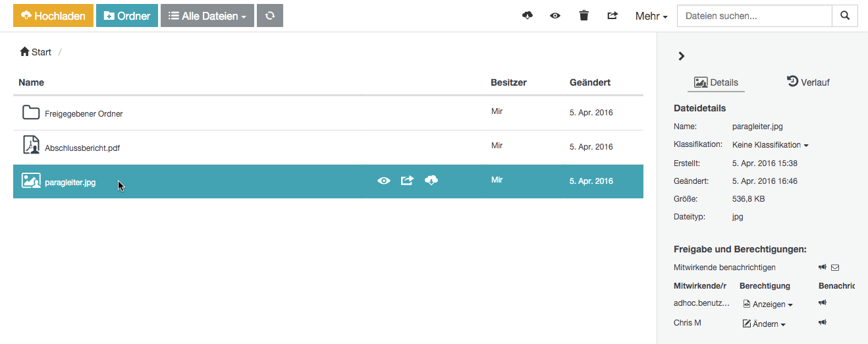Switch to the Details tab
The width and height of the screenshot is (868, 344).
coord(717,82)
